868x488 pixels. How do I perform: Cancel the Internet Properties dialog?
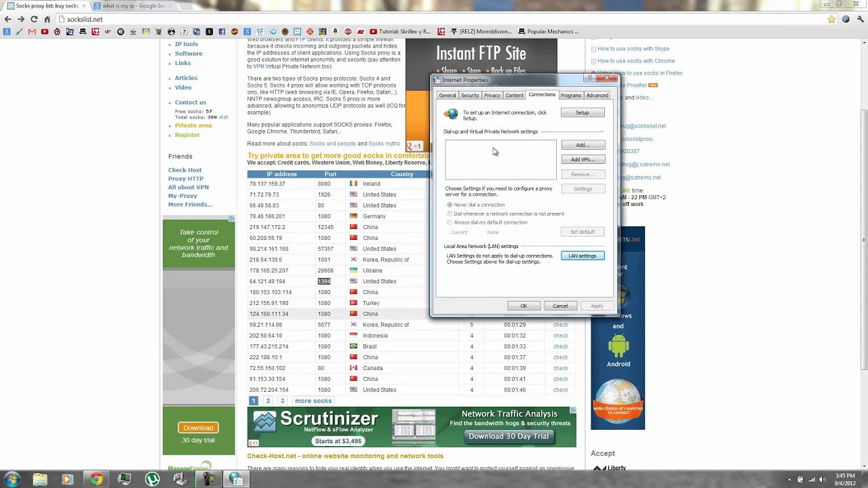point(560,306)
